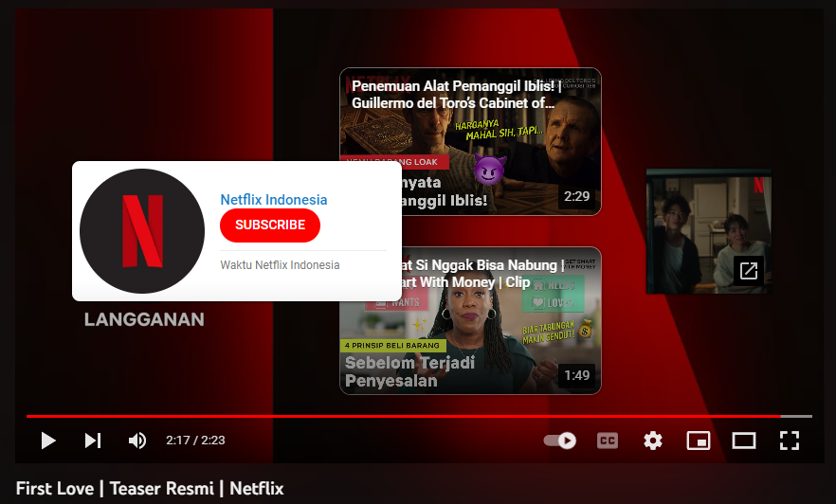Click the Netflix logo channel avatar
The width and height of the screenshot is (836, 504).
coord(142,231)
